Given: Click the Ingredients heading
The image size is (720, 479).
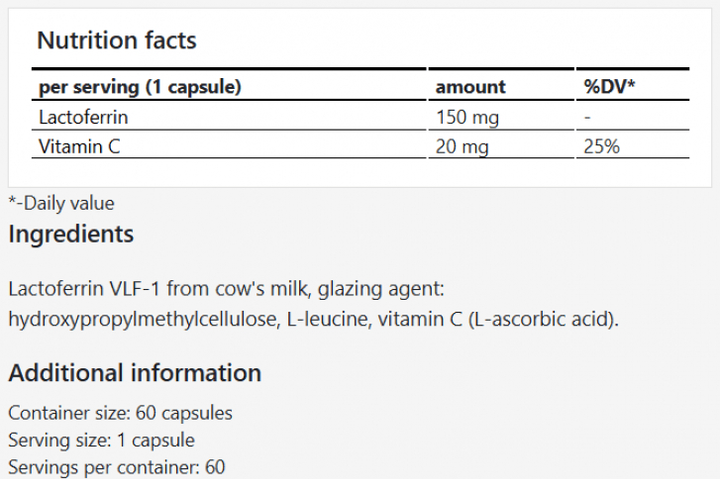Looking at the screenshot, I should point(71,235).
